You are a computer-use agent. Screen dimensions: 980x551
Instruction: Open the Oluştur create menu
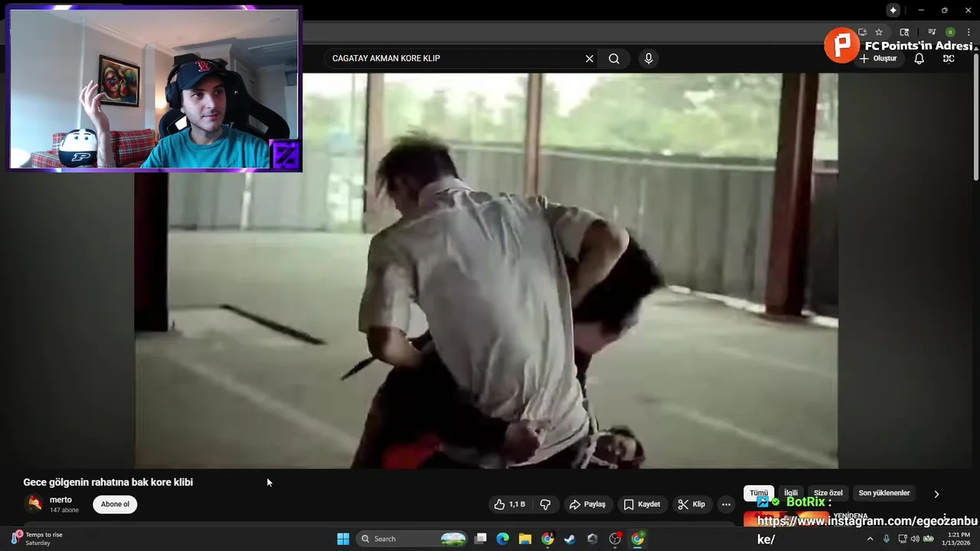pos(878,58)
